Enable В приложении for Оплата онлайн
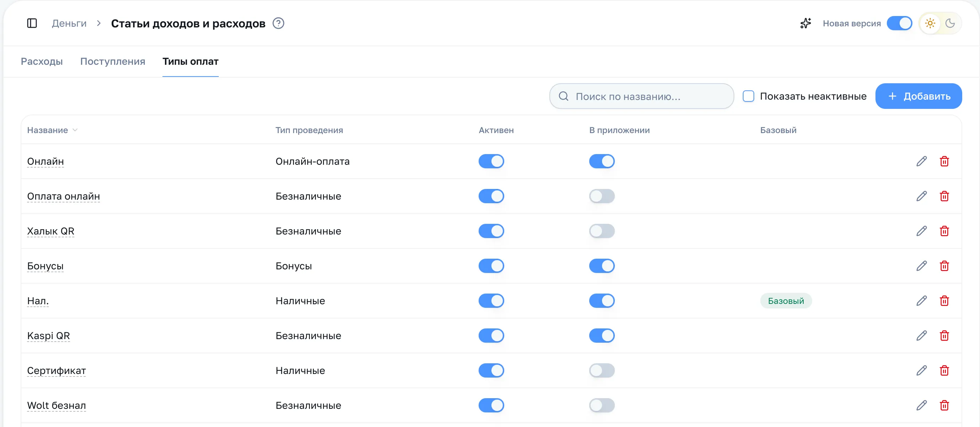This screenshot has height=427, width=980. pyautogui.click(x=602, y=196)
